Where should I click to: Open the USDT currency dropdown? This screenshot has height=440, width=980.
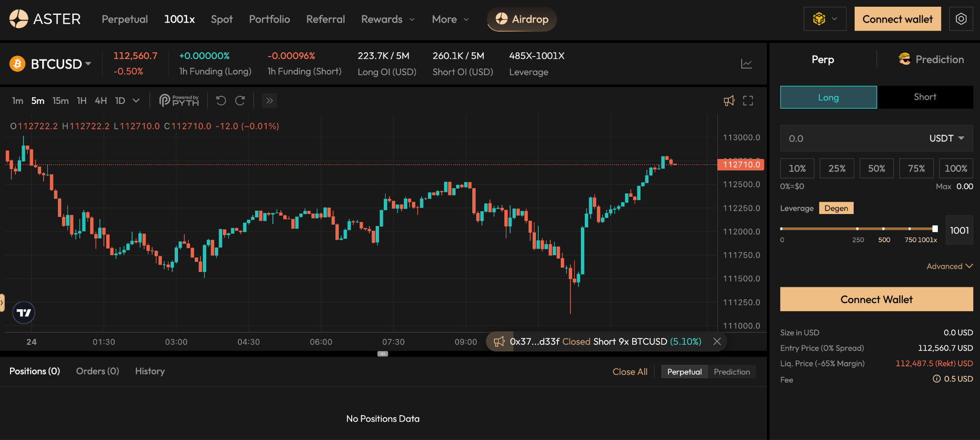click(946, 138)
